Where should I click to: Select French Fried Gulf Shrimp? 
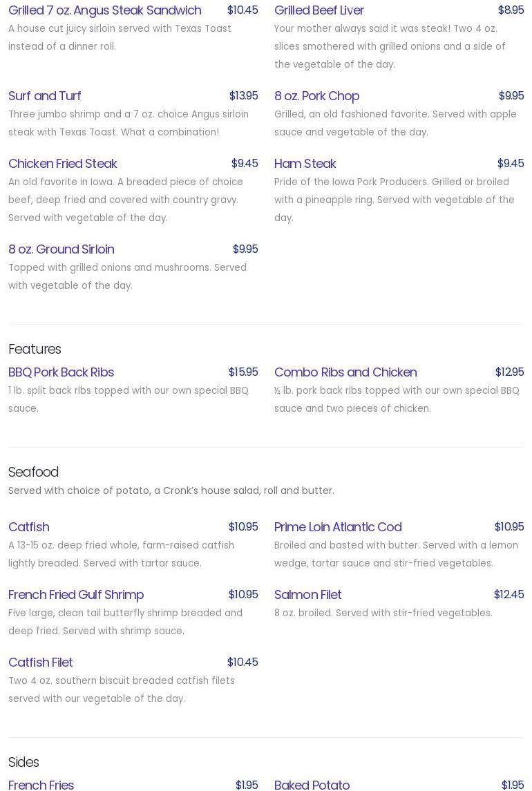76,595
